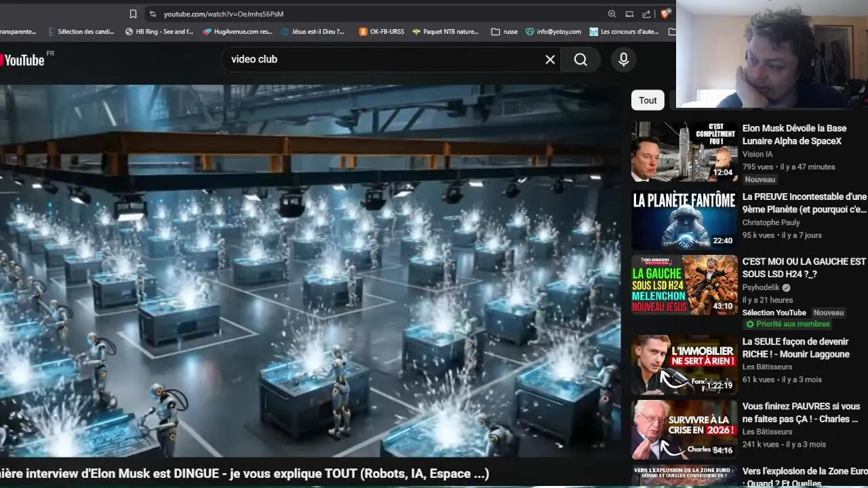The width and height of the screenshot is (868, 488).
Task: Open the 'La Planète Fantôme' thumbnail
Action: pyautogui.click(x=684, y=220)
